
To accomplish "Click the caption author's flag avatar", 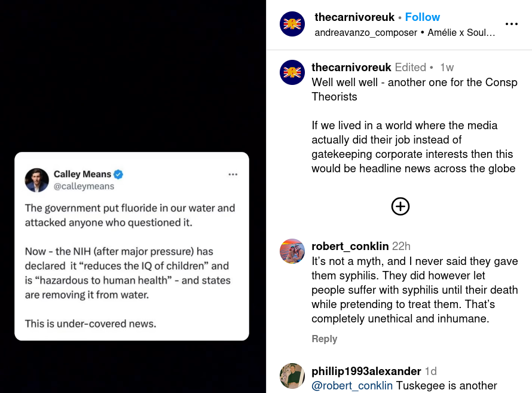I will (x=292, y=72).
